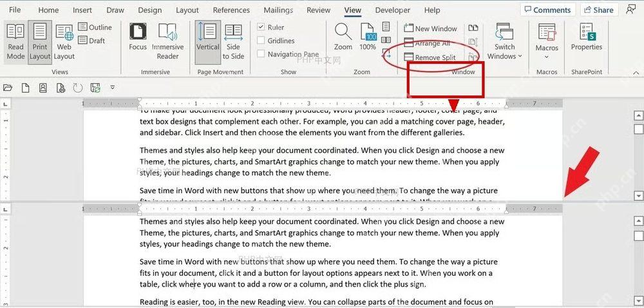644x308 pixels.
Task: Switch to Web Layout view
Action: 64,42
